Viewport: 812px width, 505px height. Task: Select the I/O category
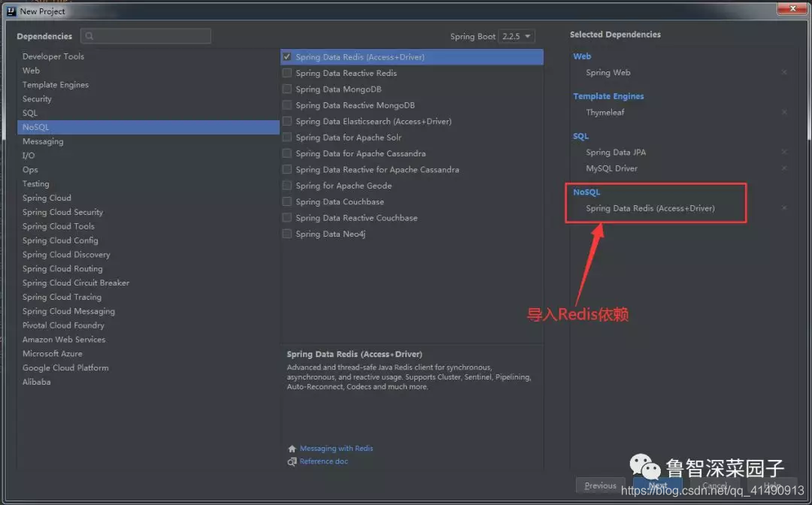148,156
